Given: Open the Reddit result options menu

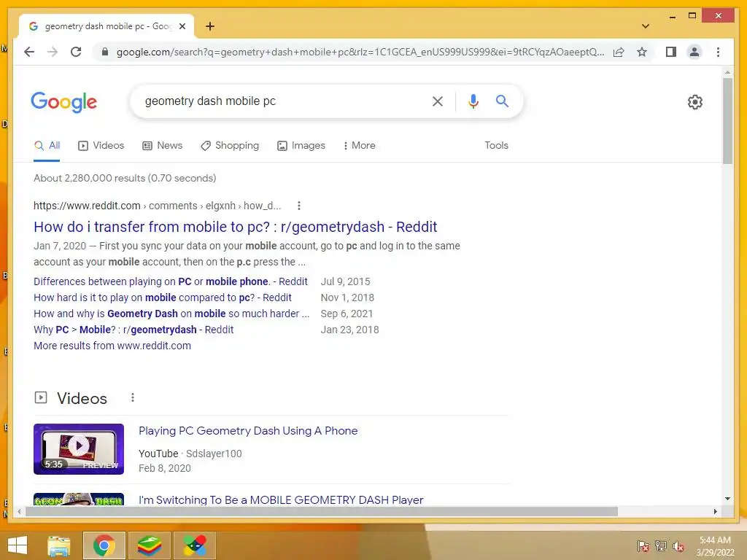Looking at the screenshot, I should pyautogui.click(x=298, y=206).
